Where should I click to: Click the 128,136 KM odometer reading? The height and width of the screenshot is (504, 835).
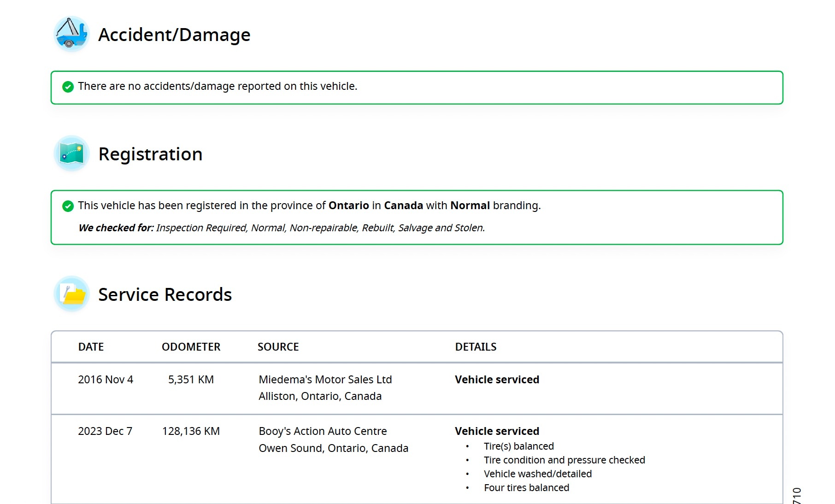click(191, 431)
